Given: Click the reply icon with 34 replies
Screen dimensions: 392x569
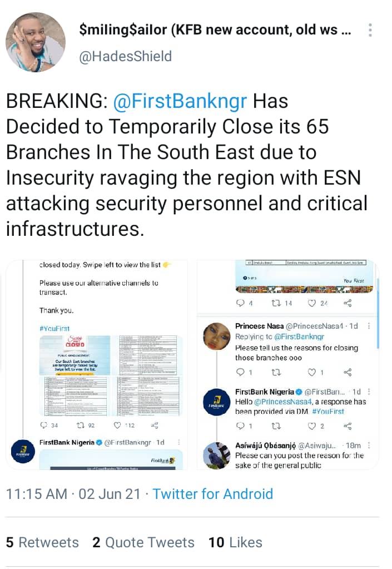Looking at the screenshot, I should 44,425.
